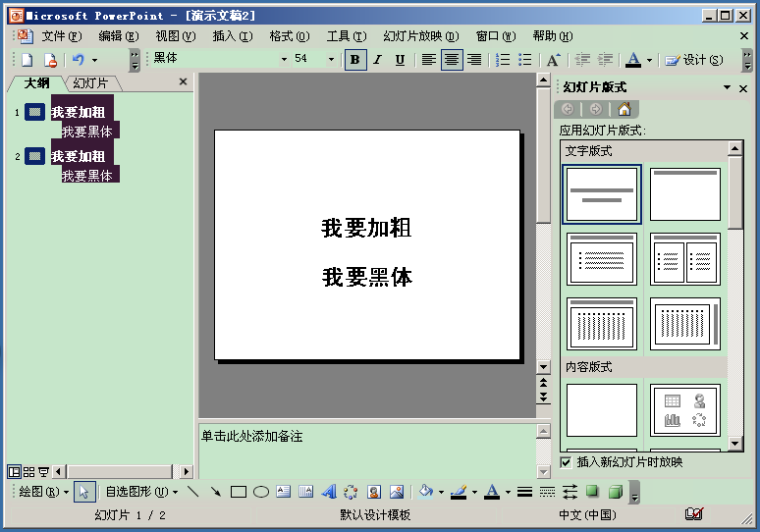Select center alignment

(x=452, y=60)
